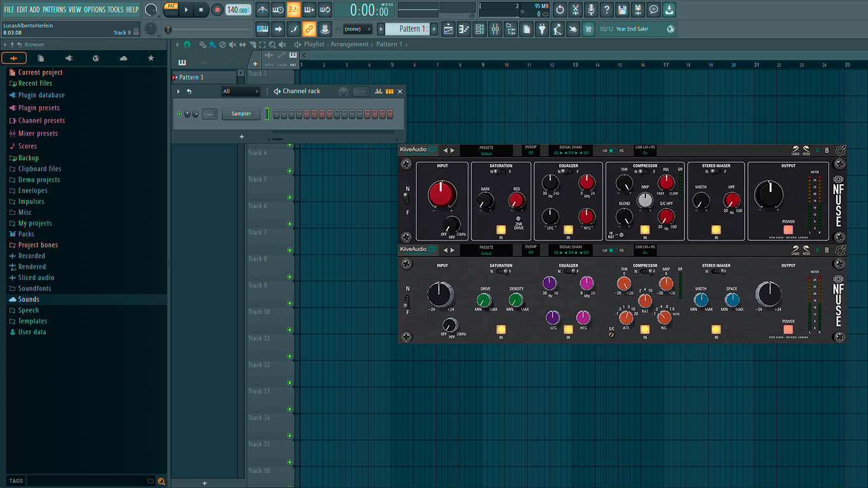The width and height of the screenshot is (868, 488).
Task: Open the Mixer window icon
Action: 495,29
